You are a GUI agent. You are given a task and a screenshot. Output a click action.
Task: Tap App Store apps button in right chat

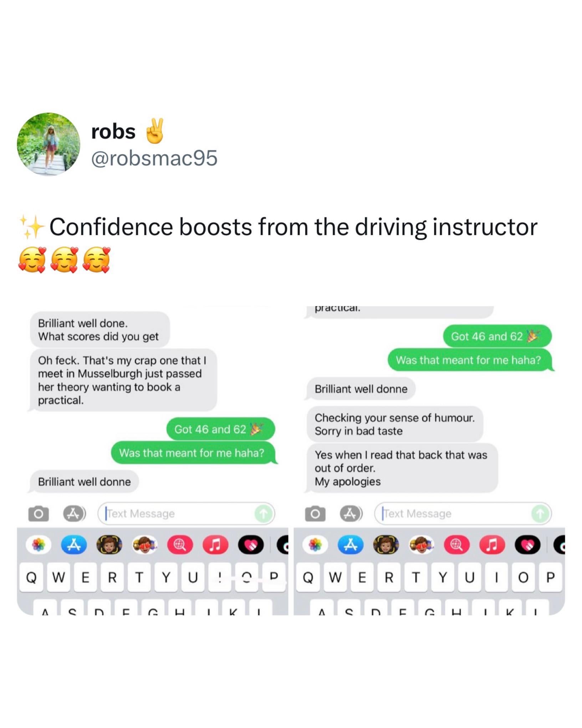[351, 514]
